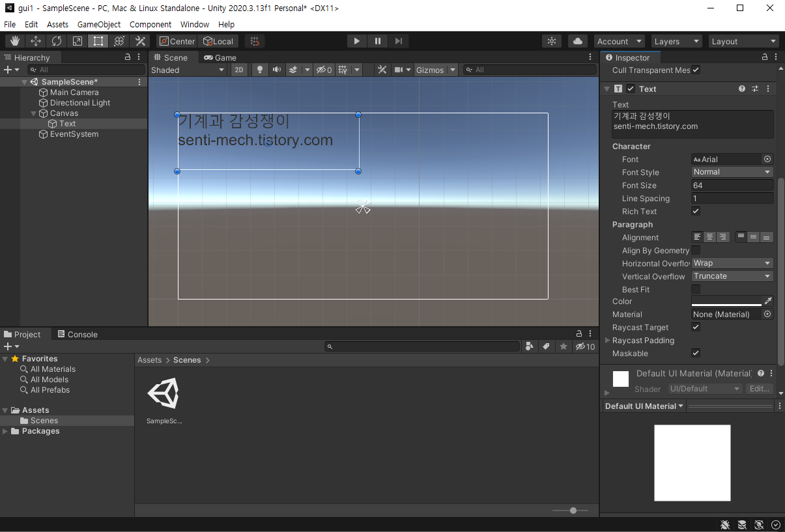Toggle Local handle rotation button
Screen dimensions: 785x532
point(218,41)
